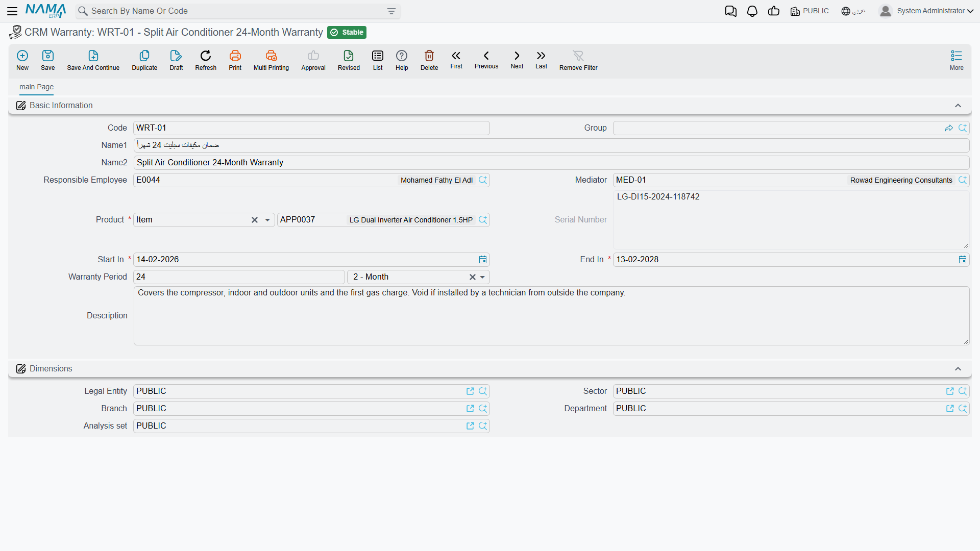Switch language to Arabic

click(x=853, y=11)
